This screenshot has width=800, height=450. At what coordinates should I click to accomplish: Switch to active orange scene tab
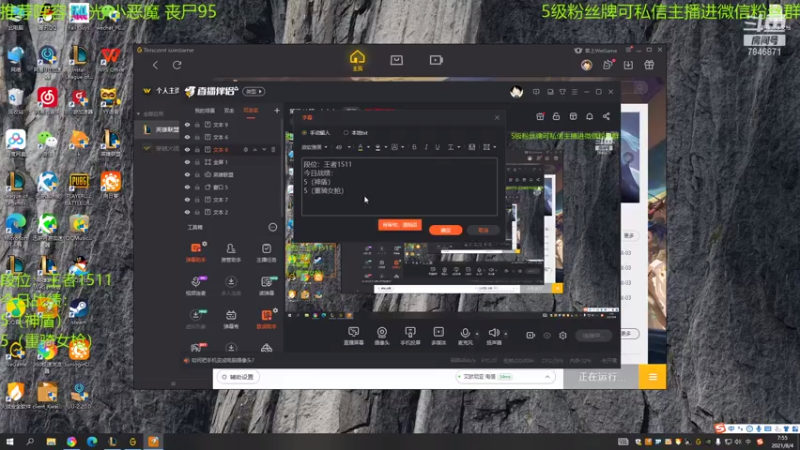(251, 110)
